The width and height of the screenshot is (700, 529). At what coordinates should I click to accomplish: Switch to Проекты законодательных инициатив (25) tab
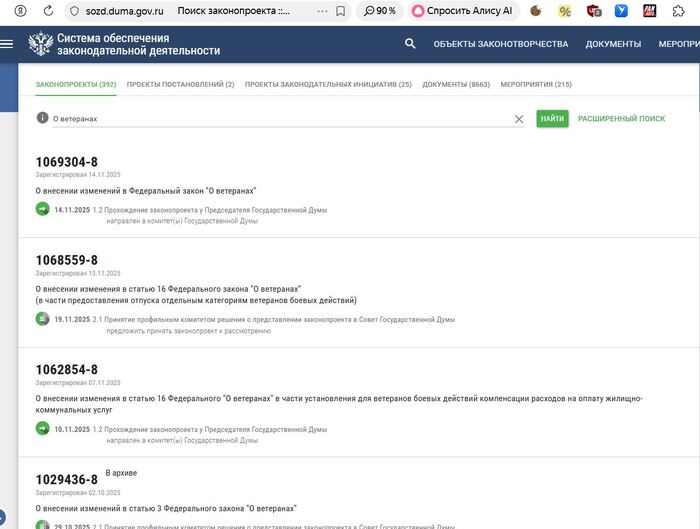pyautogui.click(x=328, y=85)
